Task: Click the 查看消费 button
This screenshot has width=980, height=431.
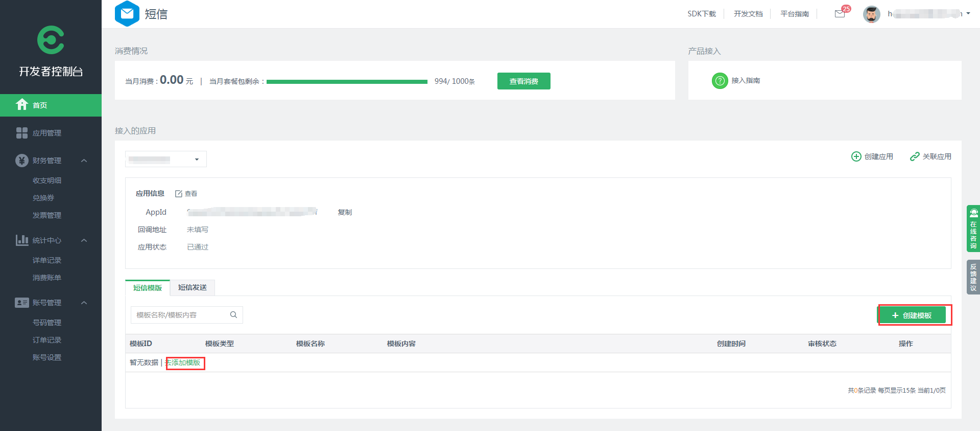Action: (x=523, y=81)
